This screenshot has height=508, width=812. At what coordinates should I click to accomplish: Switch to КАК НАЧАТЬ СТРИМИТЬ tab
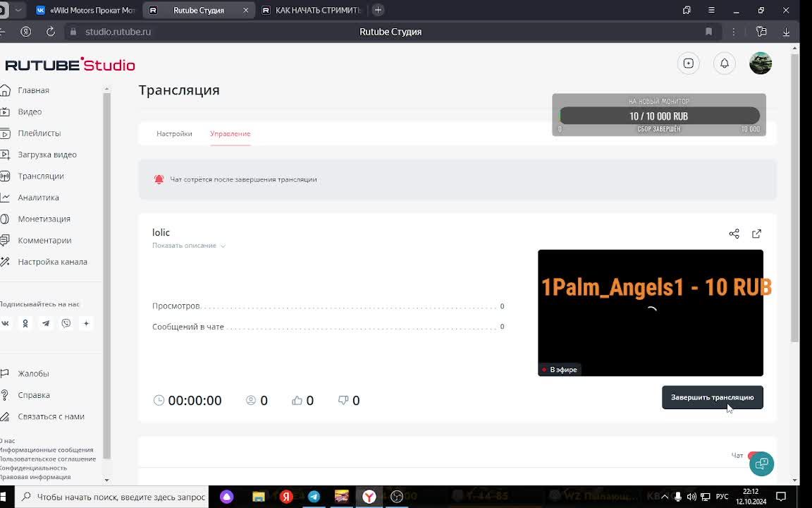point(312,11)
